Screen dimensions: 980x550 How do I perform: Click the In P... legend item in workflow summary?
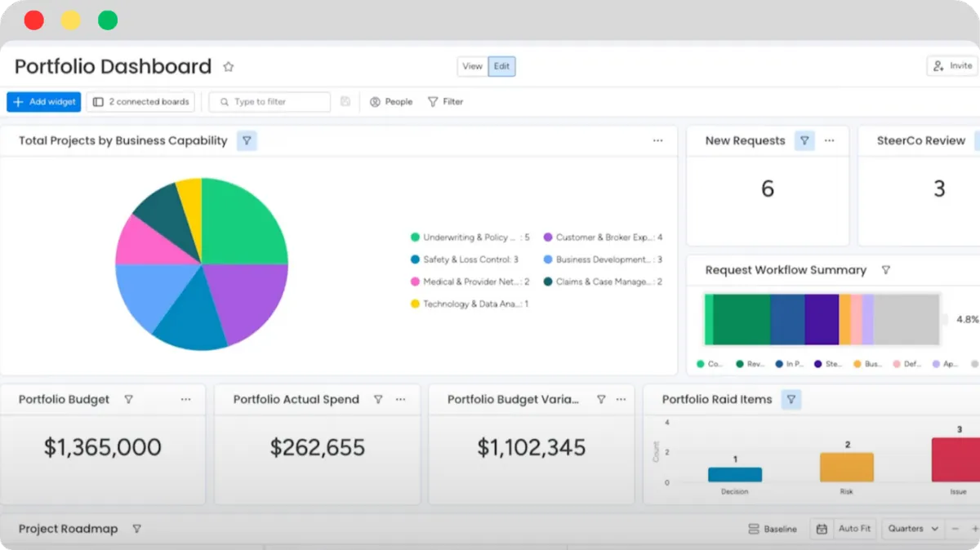(790, 364)
